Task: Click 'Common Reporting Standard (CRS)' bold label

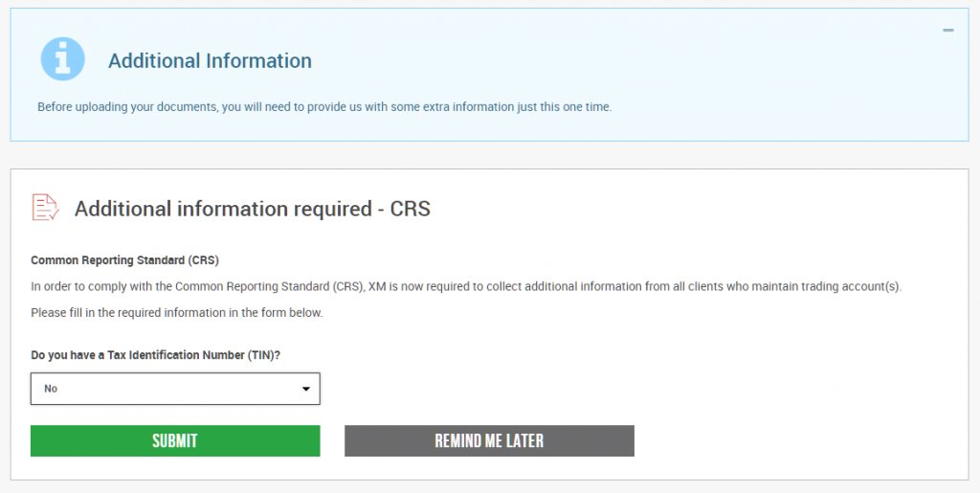Action: click(x=125, y=260)
